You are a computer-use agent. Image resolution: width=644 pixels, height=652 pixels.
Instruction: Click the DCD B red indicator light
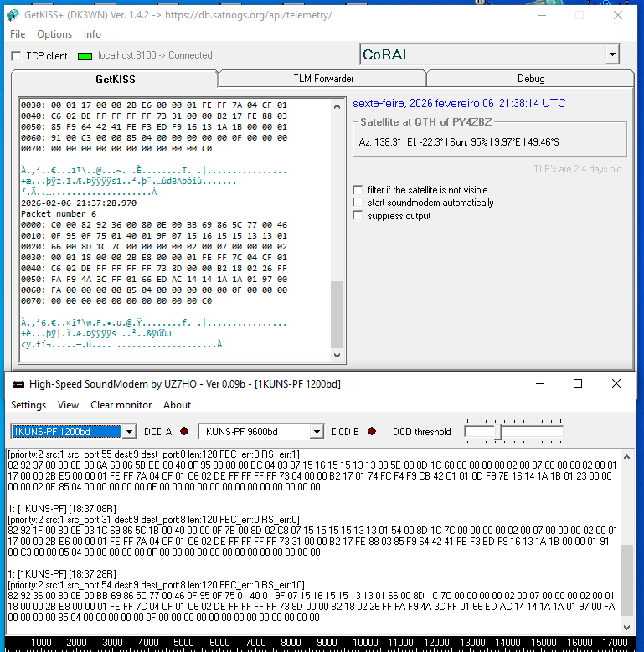371,432
